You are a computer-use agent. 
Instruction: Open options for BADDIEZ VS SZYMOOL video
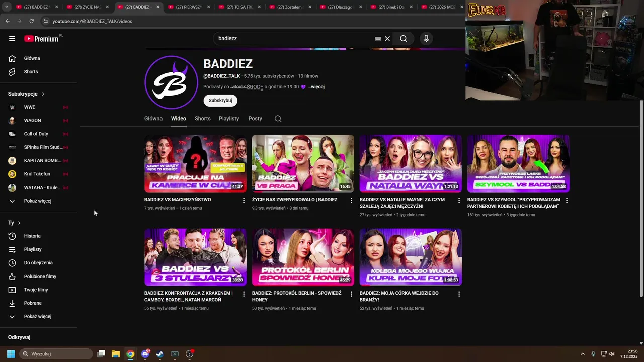click(x=567, y=201)
